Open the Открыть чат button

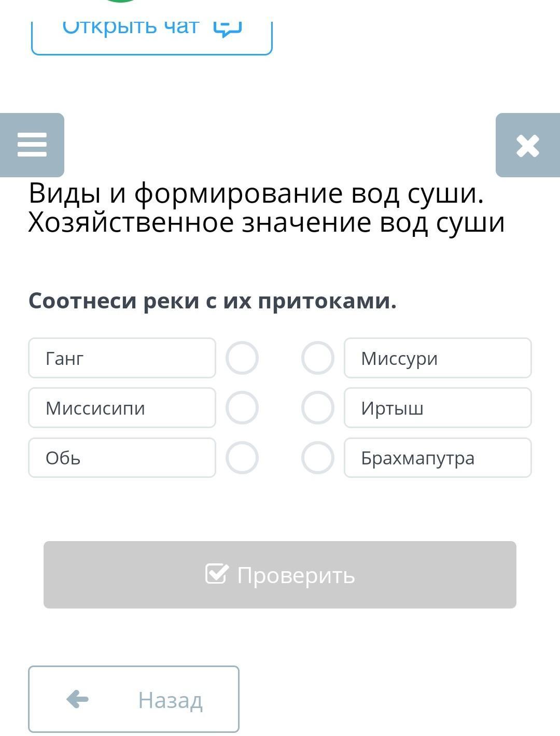pyautogui.click(x=151, y=31)
